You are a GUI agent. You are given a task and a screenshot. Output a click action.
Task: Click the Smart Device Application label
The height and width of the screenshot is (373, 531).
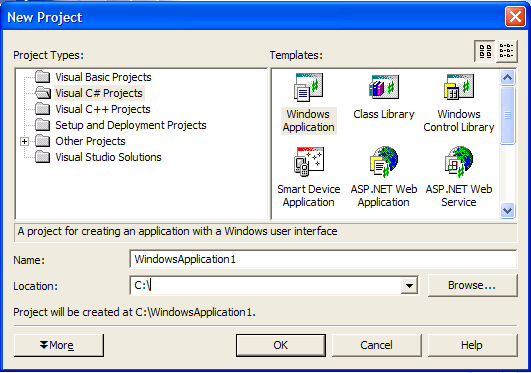coord(309,195)
